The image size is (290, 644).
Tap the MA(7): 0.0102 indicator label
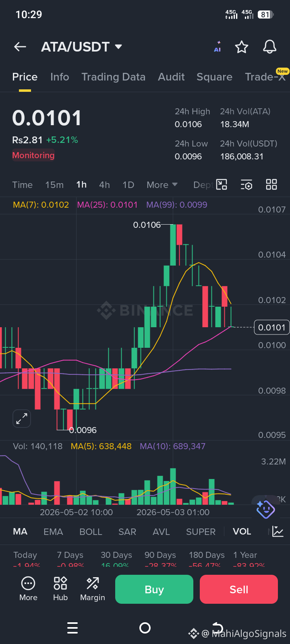(x=41, y=204)
